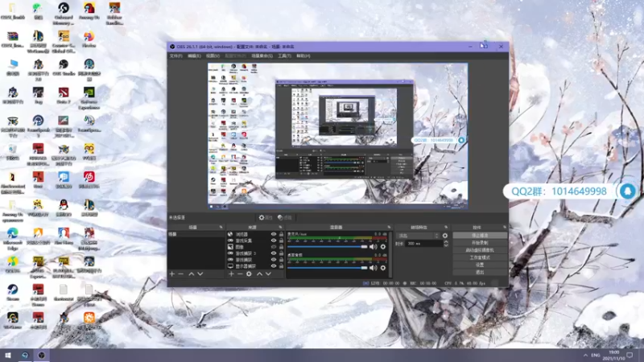Expand the system tray hidden icons chevron
The image size is (644, 362).
[585, 355]
